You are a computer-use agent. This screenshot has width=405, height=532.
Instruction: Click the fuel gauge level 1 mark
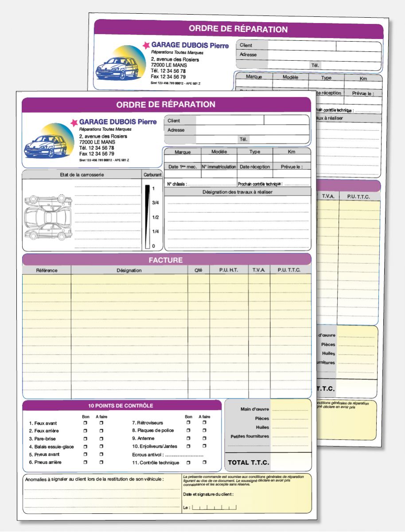pos(154,188)
